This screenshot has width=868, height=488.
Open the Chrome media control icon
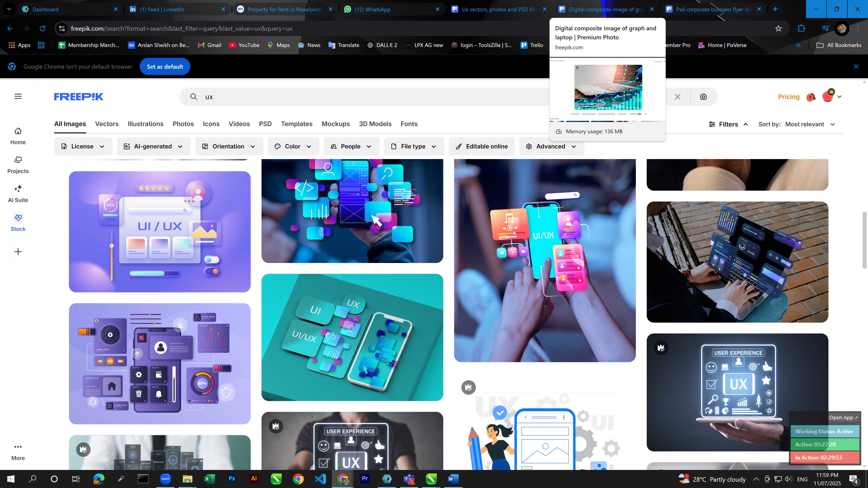(x=825, y=28)
